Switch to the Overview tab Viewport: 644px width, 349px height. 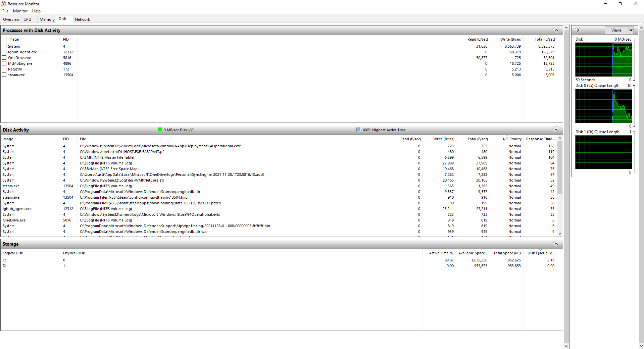pos(11,19)
